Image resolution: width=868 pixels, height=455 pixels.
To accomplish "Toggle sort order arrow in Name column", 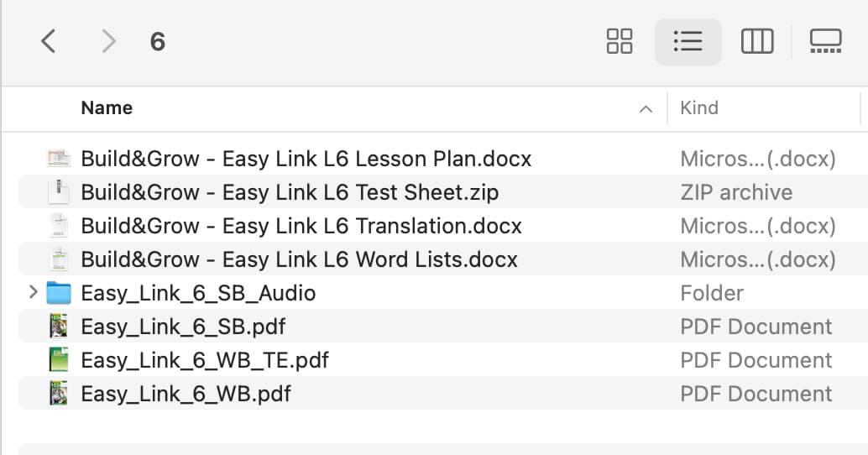I will pos(646,109).
